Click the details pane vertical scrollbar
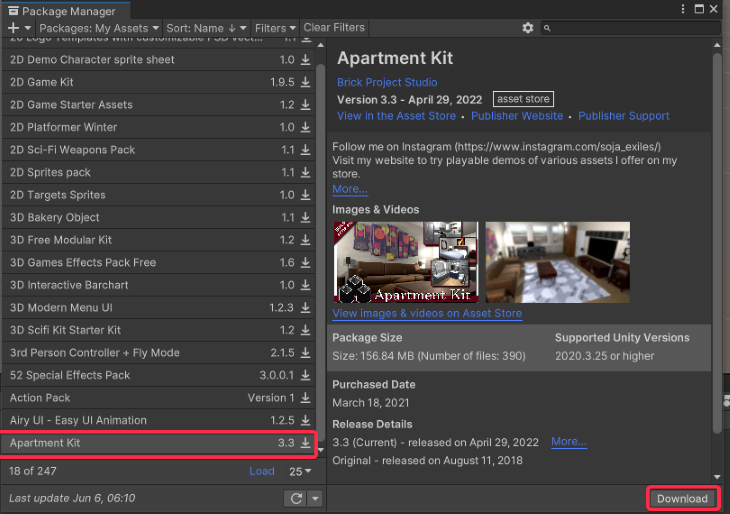This screenshot has width=730, height=514. pos(717,242)
